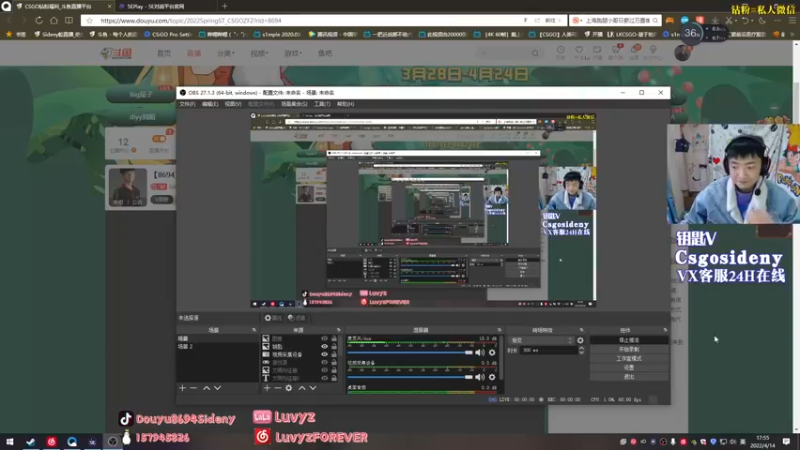
Task: Open NetEase Music from taskbar
Action: pyautogui.click(x=52, y=442)
